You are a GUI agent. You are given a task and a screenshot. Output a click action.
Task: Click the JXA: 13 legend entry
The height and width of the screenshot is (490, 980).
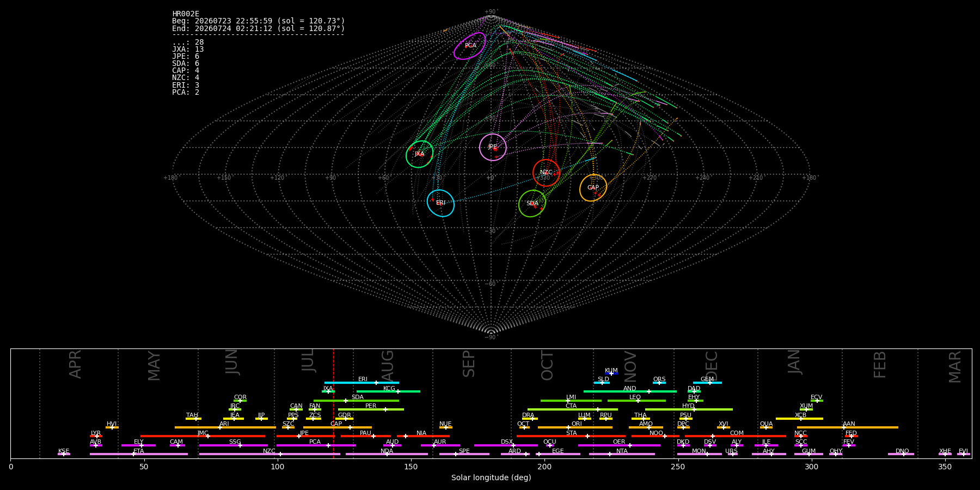[188, 50]
